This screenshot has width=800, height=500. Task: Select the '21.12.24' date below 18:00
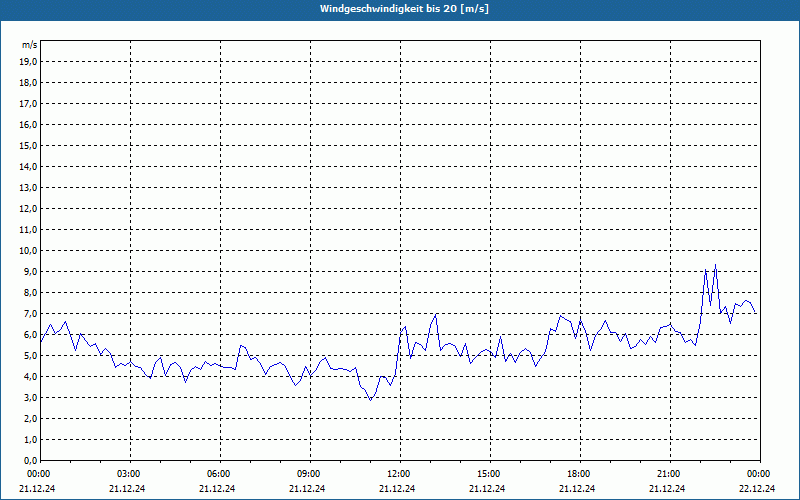point(577,488)
